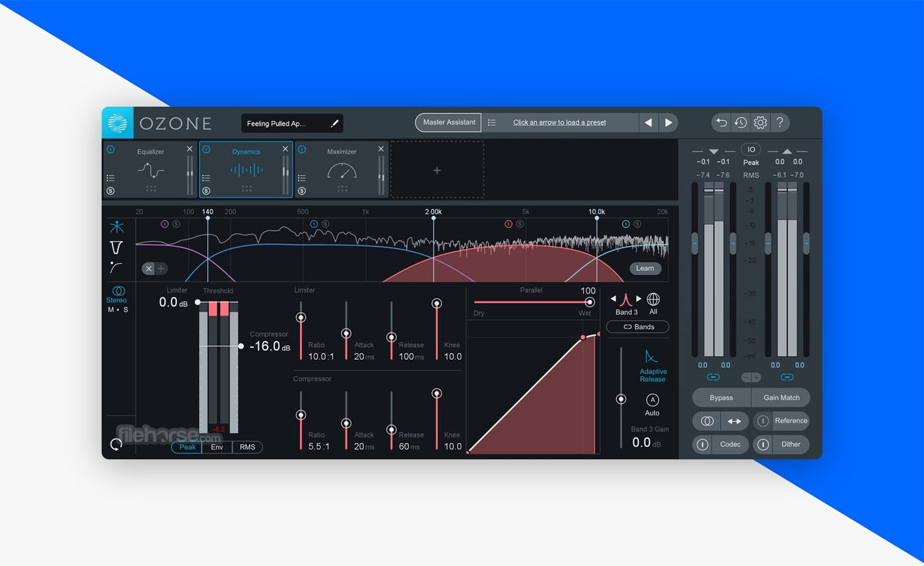
Task: Add a module in the empty slot
Action: tap(437, 170)
